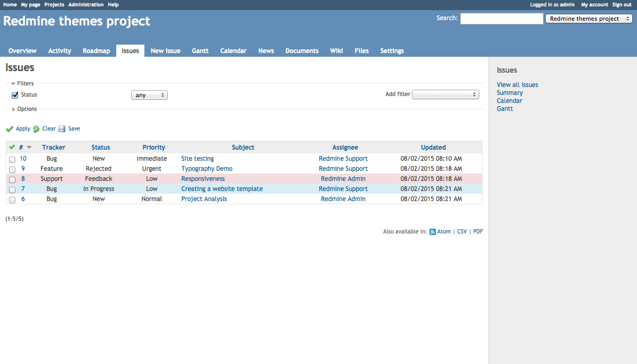The width and height of the screenshot is (637, 364).
Task: Click the Clear reload icon
Action: [x=36, y=129]
